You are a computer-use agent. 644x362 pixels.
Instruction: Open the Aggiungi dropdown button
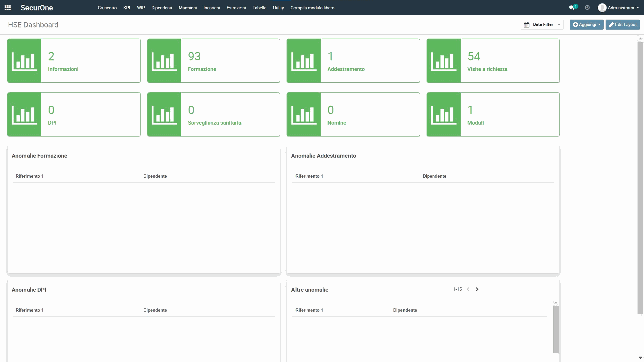586,25
